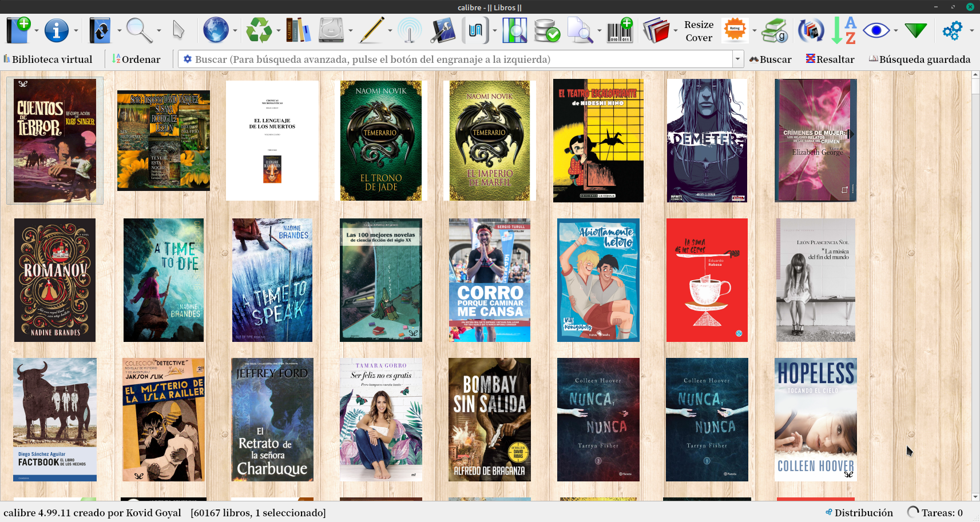Click the Tareas: 0 jobs indicator
Image resolution: width=980 pixels, height=522 pixels.
935,512
